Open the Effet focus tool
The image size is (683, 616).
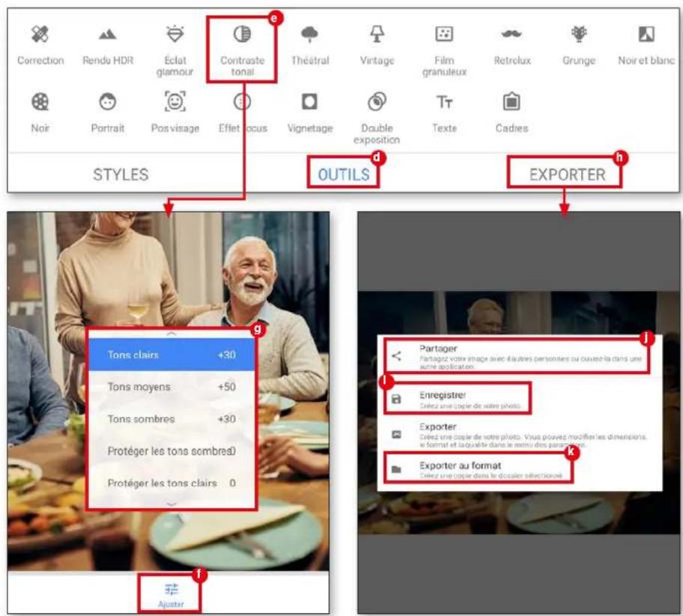[x=242, y=113]
